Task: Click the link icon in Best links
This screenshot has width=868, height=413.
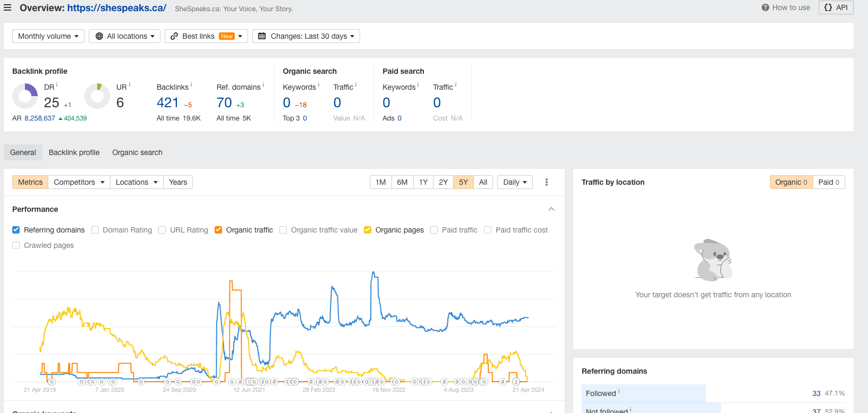Action: tap(174, 36)
